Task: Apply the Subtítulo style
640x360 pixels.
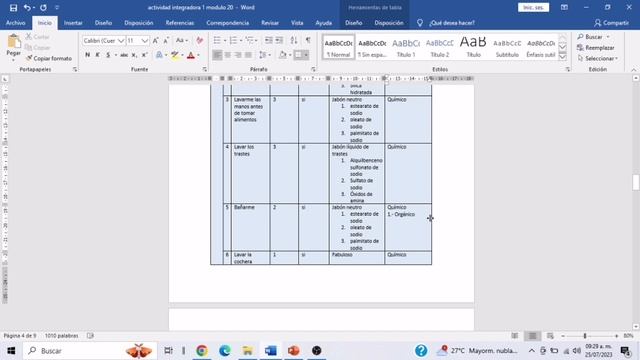Action: click(507, 47)
